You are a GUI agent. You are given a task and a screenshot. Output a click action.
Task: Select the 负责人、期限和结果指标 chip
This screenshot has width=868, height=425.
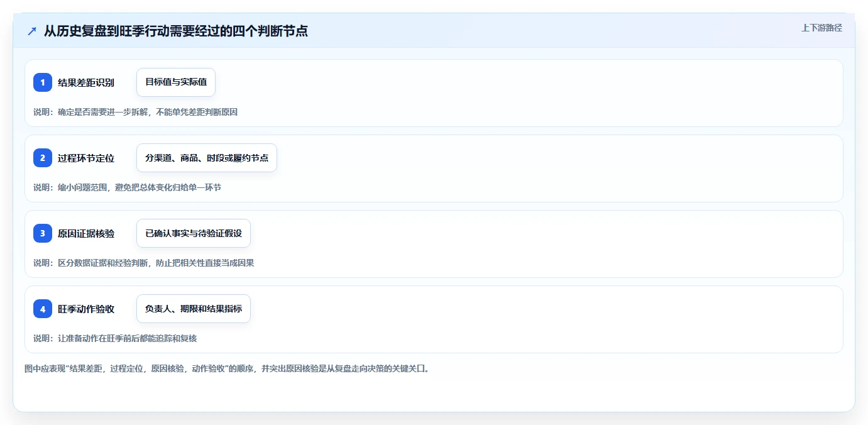pos(194,309)
